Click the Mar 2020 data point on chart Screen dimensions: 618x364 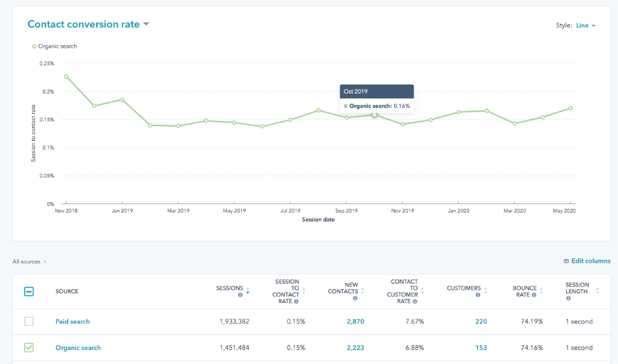[x=515, y=124]
